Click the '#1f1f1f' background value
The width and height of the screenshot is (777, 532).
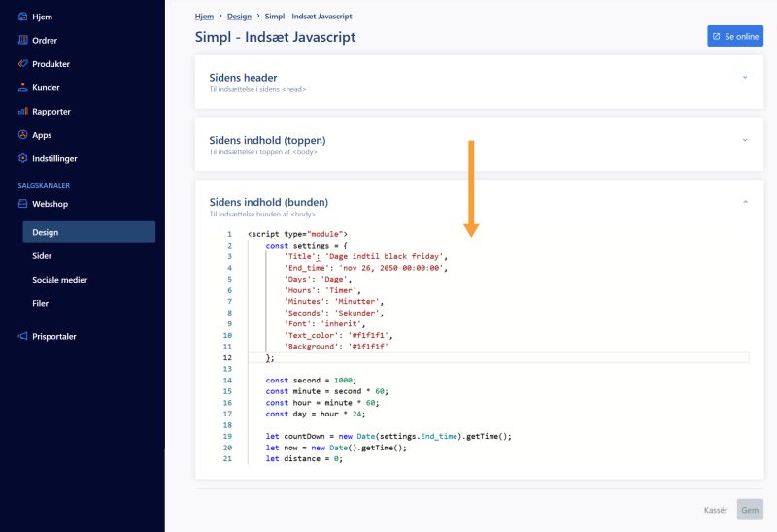pyautogui.click(x=368, y=347)
